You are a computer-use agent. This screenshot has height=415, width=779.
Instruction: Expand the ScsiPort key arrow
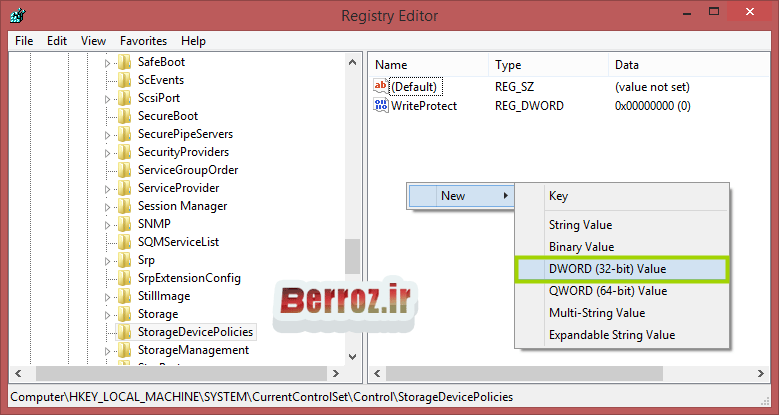[108, 98]
